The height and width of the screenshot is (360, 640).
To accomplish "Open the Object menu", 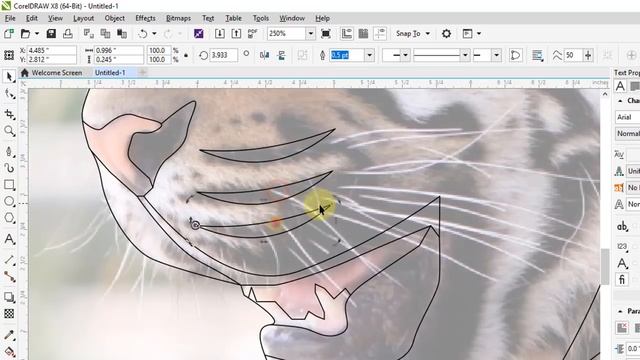I will point(115,18).
